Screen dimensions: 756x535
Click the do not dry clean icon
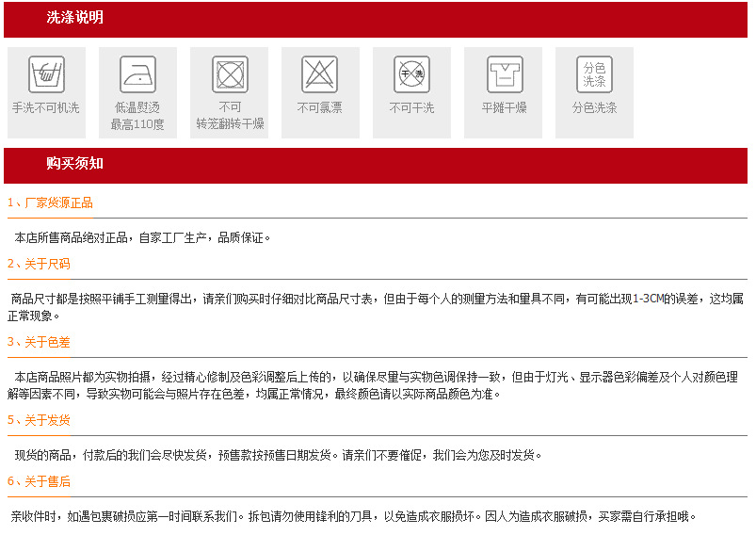click(x=412, y=73)
